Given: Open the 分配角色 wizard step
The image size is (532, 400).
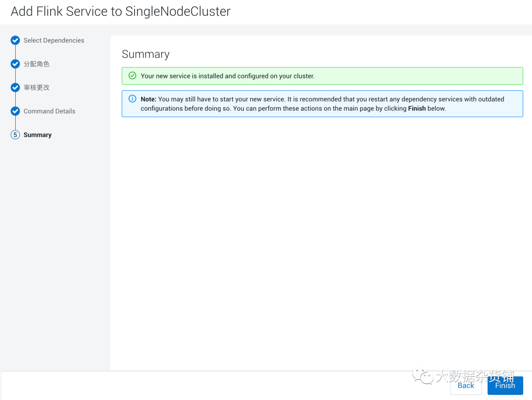Looking at the screenshot, I should click(x=36, y=64).
